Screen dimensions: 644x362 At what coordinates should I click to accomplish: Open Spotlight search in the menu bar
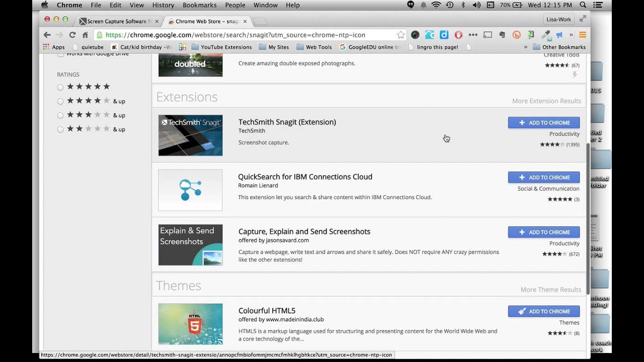click(583, 5)
